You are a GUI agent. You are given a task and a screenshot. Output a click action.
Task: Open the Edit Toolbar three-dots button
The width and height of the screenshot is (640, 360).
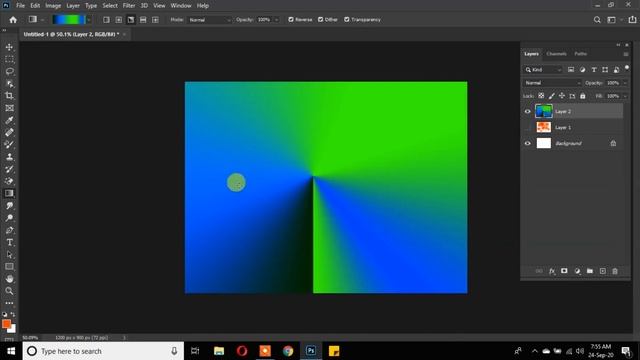click(x=9, y=303)
